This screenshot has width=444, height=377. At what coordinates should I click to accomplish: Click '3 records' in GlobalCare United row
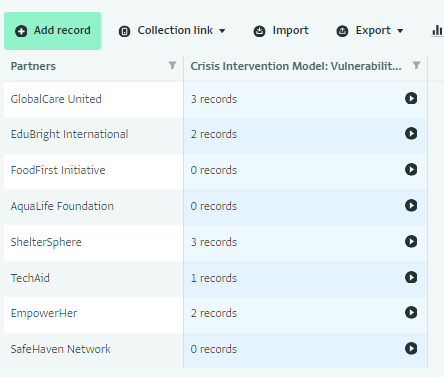(x=214, y=99)
